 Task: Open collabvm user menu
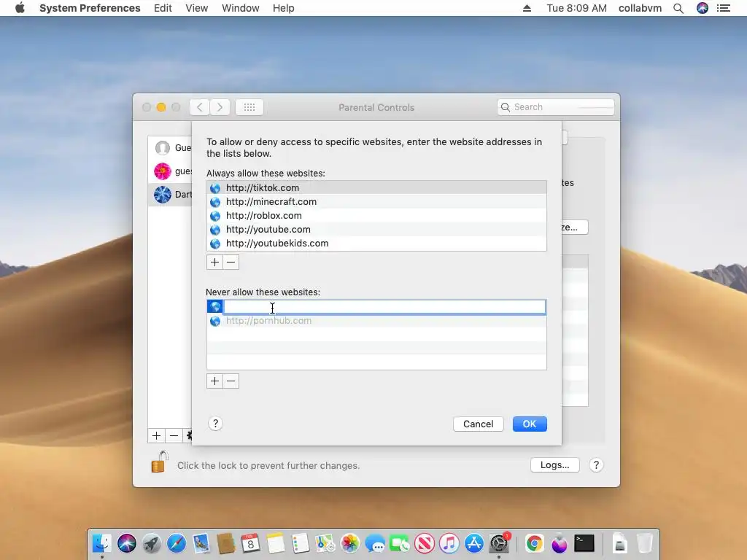pyautogui.click(x=640, y=8)
